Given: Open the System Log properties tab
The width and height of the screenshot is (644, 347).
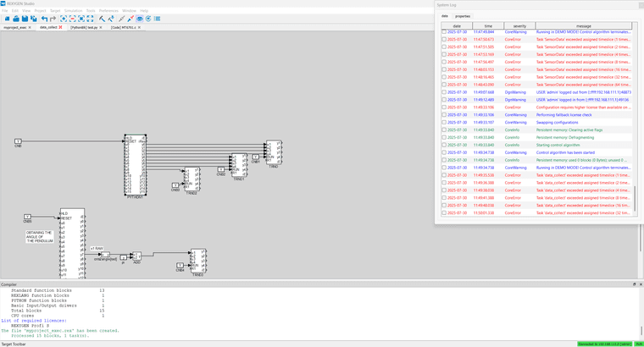Looking at the screenshot, I should [x=463, y=16].
